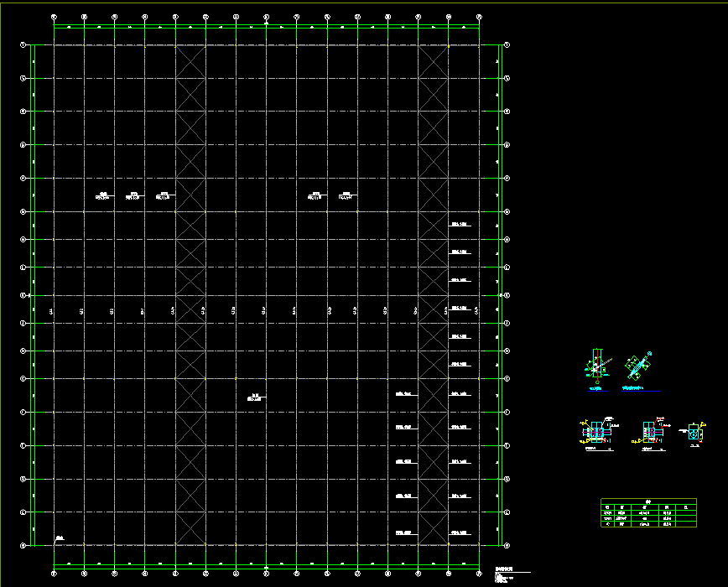Click the leftmost member label in upper row
Image resolution: width=728 pixels, height=587 pixels.
pos(103,197)
